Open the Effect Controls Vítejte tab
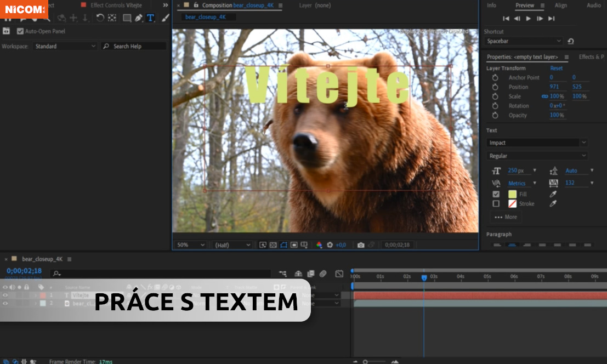 pyautogui.click(x=116, y=5)
